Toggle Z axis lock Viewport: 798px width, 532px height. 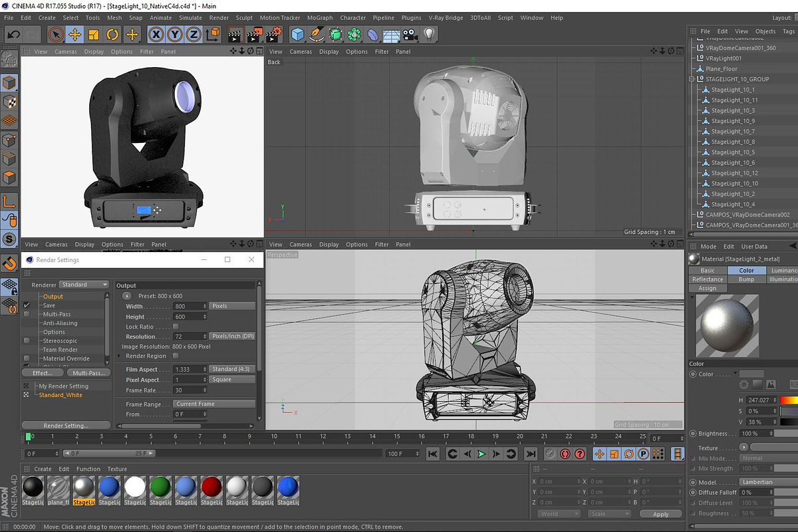tap(194, 35)
